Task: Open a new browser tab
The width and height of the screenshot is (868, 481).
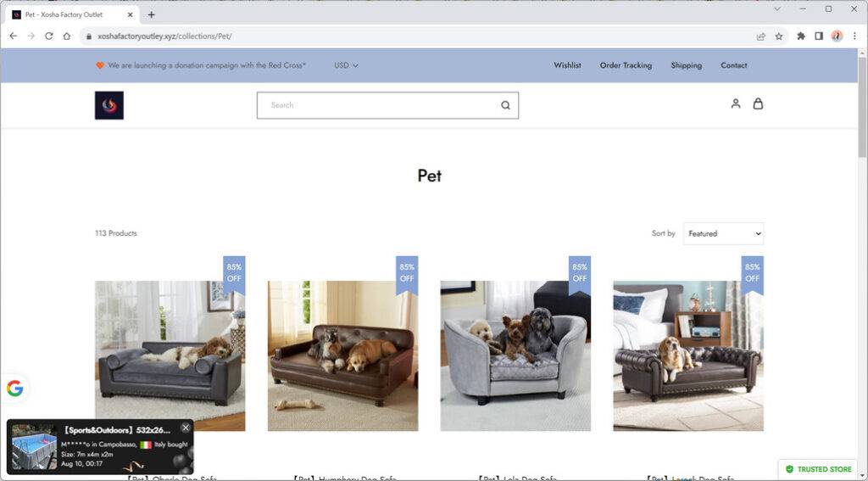Action: pyautogui.click(x=151, y=15)
